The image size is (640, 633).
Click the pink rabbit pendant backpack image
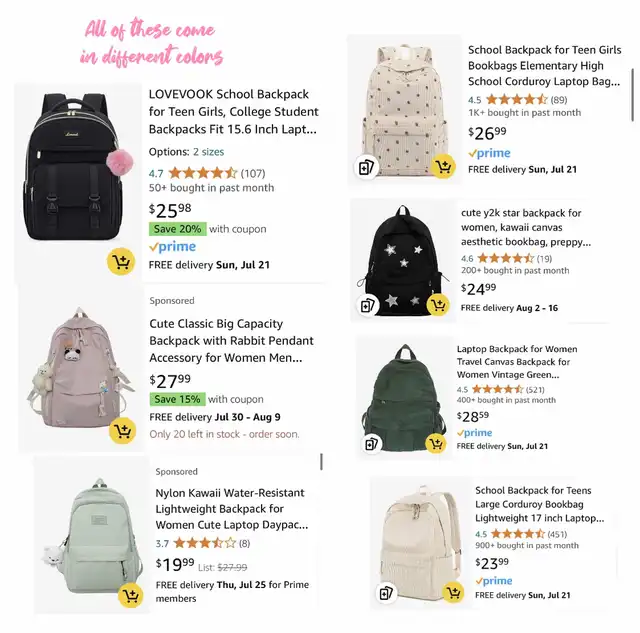click(81, 369)
